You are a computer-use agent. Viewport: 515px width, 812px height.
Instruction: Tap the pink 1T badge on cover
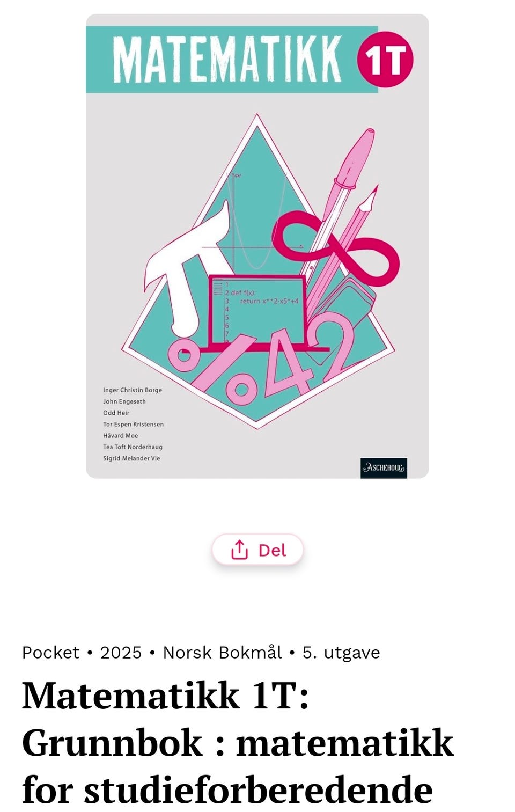click(x=385, y=59)
